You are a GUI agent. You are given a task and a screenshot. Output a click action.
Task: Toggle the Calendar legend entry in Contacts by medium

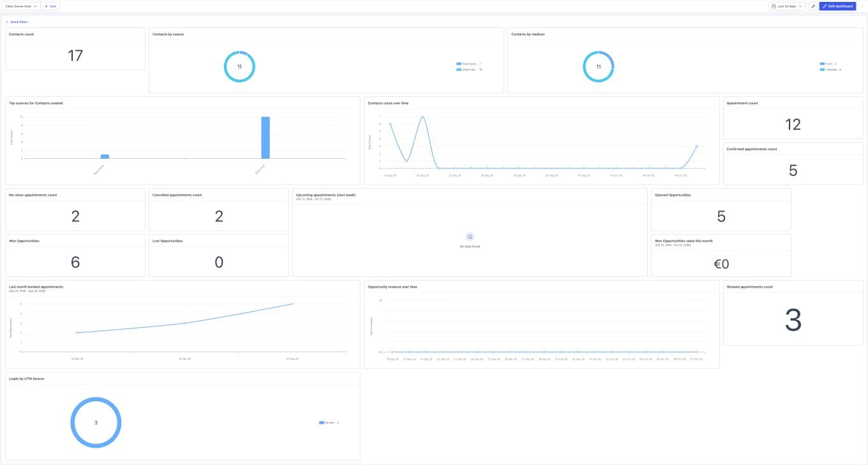coord(830,69)
